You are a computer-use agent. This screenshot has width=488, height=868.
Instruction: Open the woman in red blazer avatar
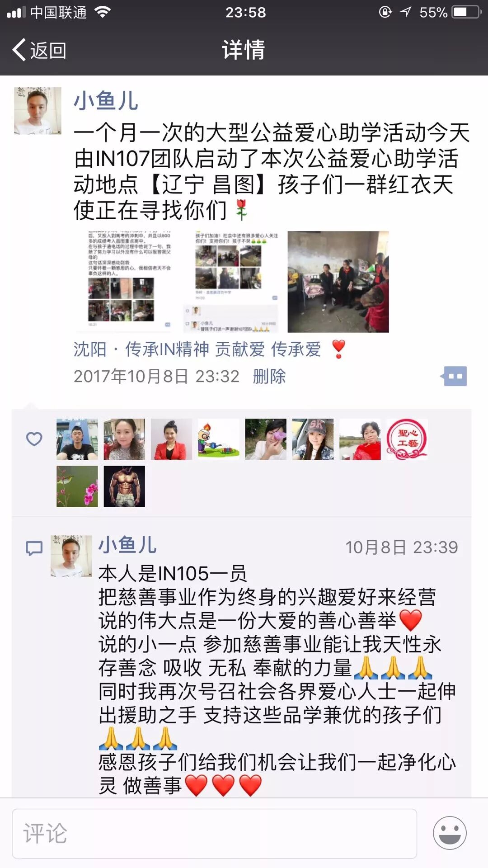point(171,439)
